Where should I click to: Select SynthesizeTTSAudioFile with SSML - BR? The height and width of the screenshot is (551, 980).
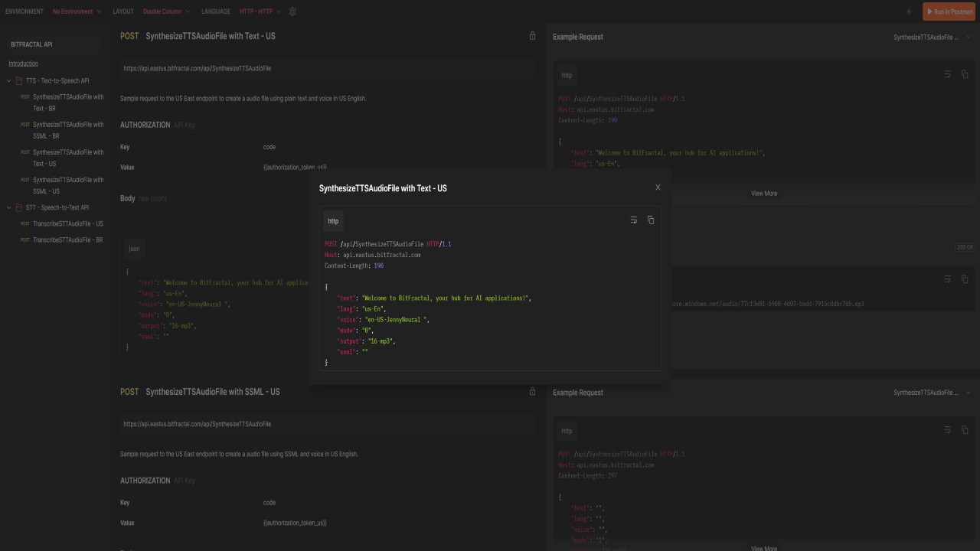click(67, 130)
